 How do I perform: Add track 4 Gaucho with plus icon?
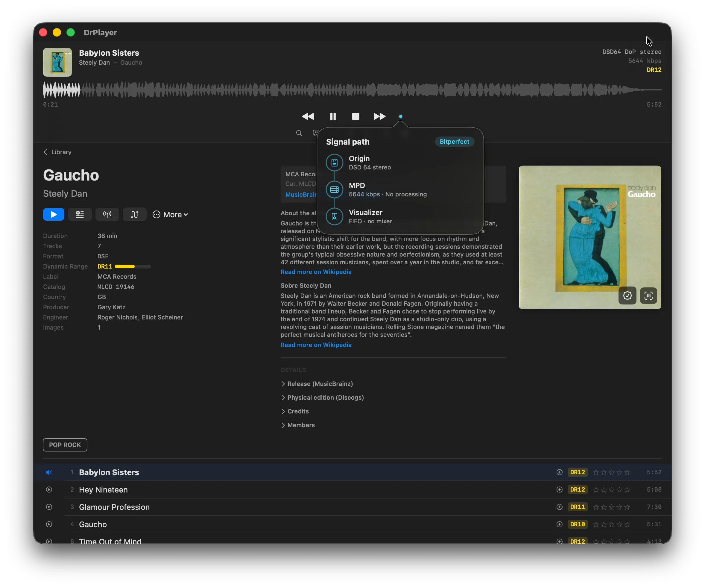tap(559, 524)
